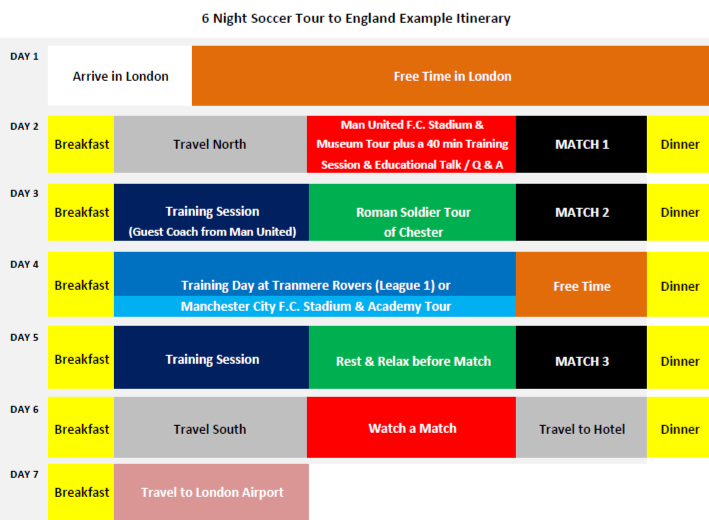709x520 pixels.
Task: Select the Travel to London Airport cell
Action: 212,492
